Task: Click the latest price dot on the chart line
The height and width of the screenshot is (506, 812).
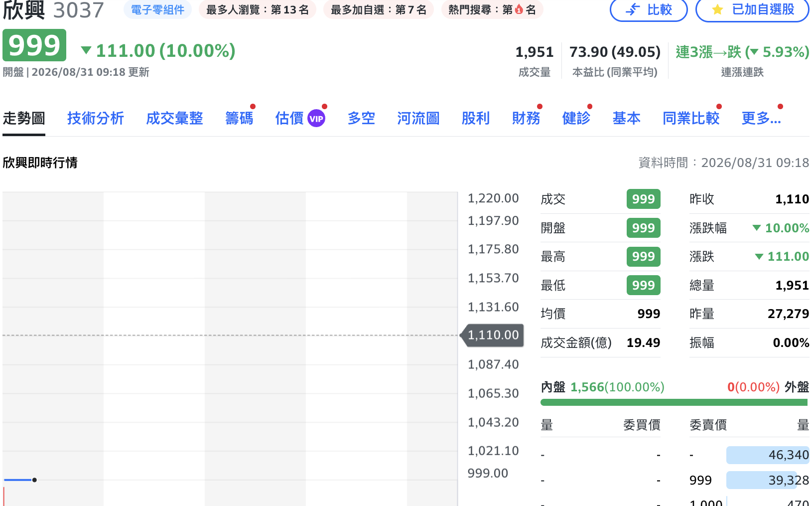Action: 34,480
